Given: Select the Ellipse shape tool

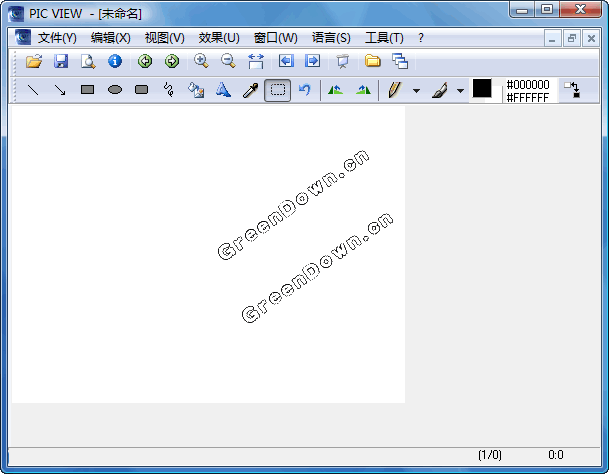Looking at the screenshot, I should 115,90.
